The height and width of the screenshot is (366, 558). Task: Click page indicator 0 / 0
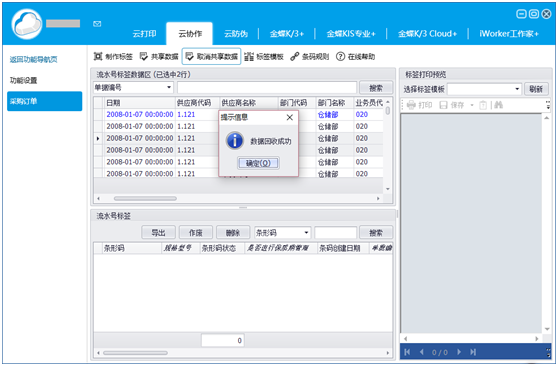point(440,352)
